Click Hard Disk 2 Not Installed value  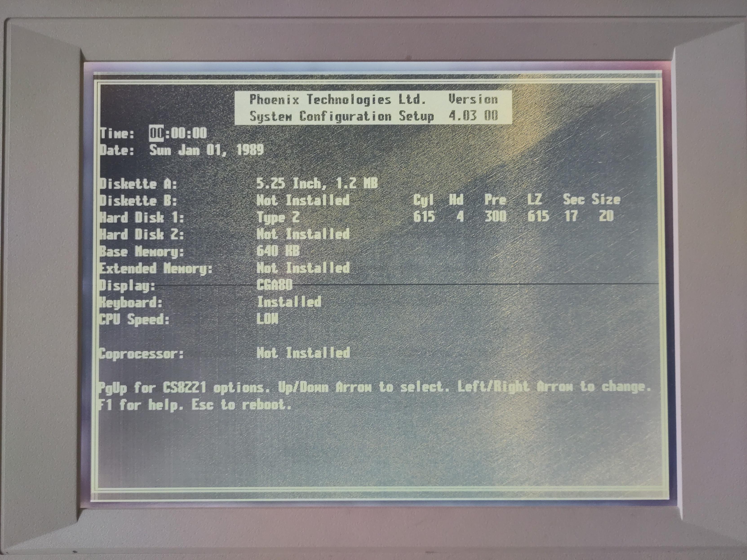point(303,234)
